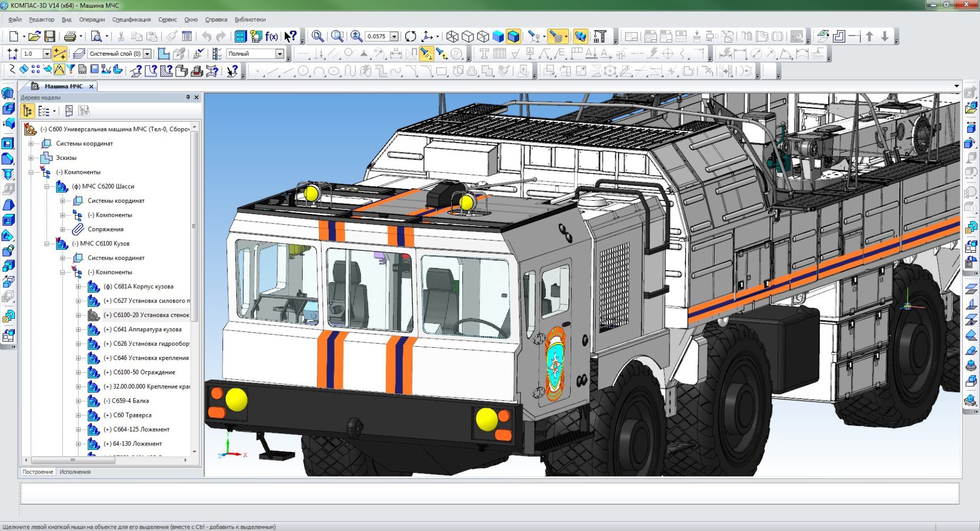Image resolution: width=980 pixels, height=531 pixels.
Task: Expand С681А Корпус кузова node
Action: (79, 287)
